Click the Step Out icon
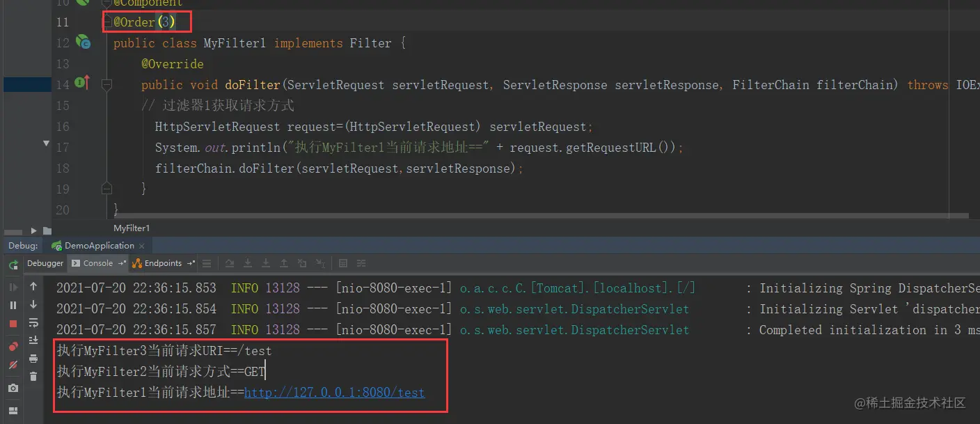The width and height of the screenshot is (980, 424). click(x=284, y=264)
